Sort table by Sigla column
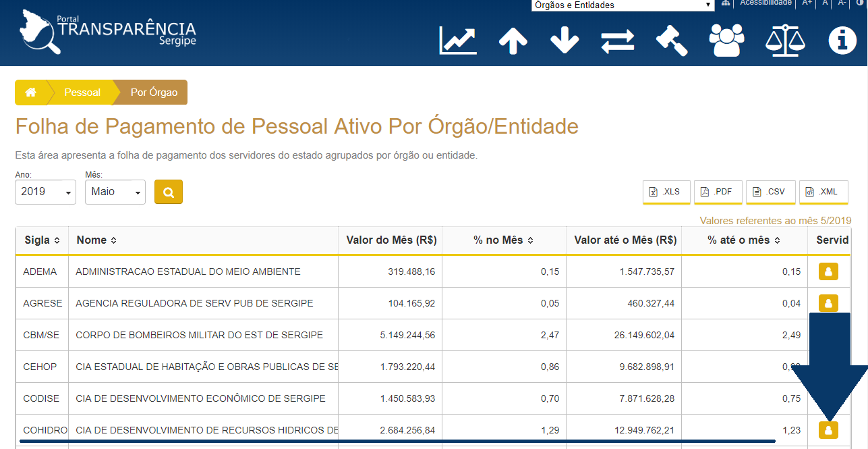This screenshot has height=449, width=868. tap(42, 240)
